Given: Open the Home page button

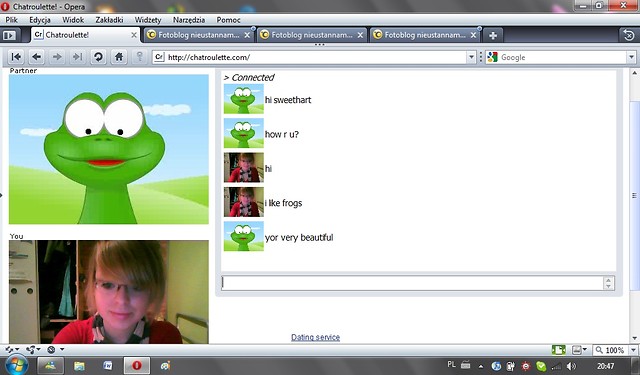Looking at the screenshot, I should click(119, 57).
